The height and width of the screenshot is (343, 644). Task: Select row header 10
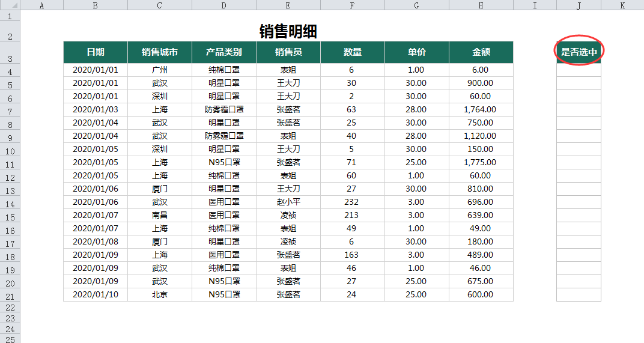pos(10,150)
